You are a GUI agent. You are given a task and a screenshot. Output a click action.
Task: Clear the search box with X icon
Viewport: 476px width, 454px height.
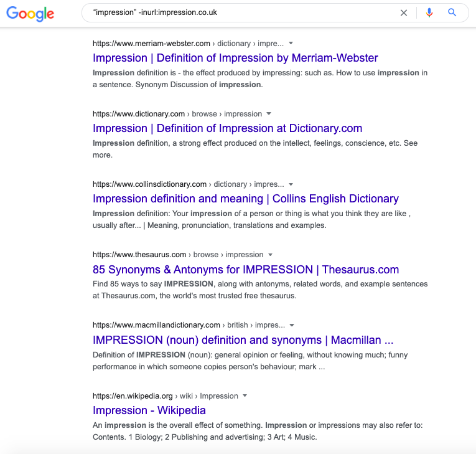click(x=403, y=12)
